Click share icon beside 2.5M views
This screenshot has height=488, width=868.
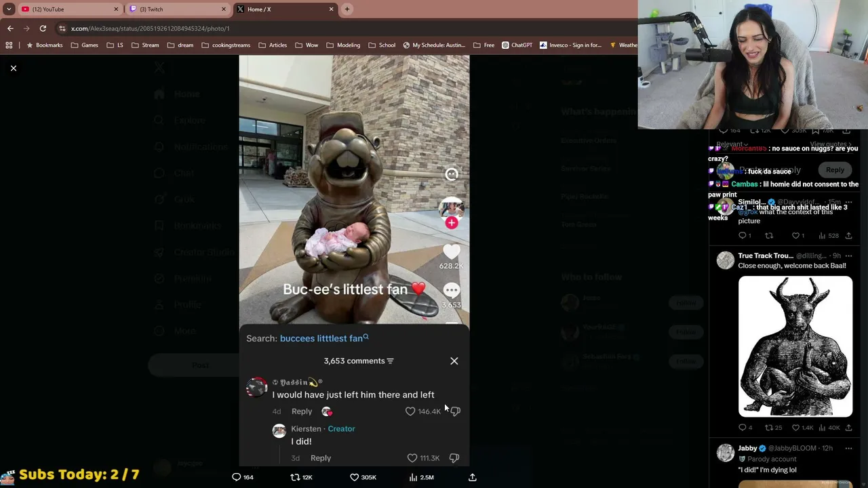473,477
